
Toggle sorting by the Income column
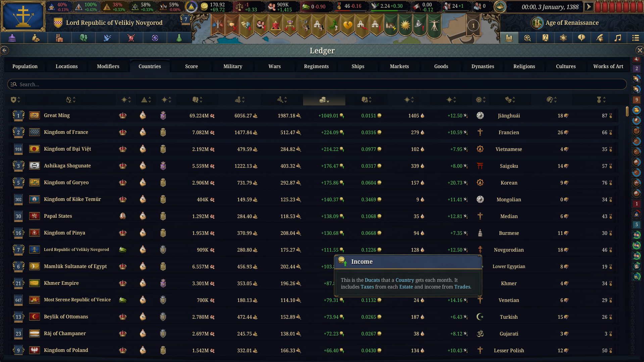pyautogui.click(x=324, y=100)
